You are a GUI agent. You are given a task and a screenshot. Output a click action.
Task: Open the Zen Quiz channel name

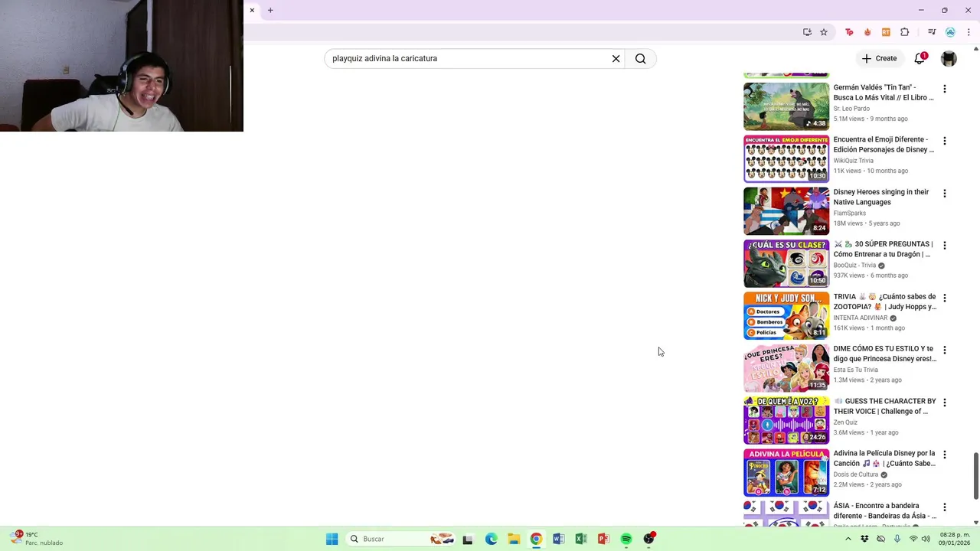click(x=845, y=422)
